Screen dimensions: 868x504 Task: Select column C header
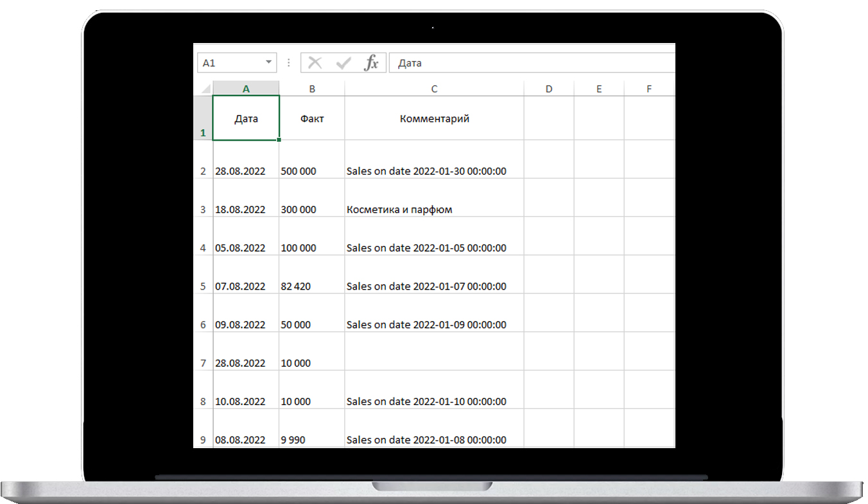pos(434,89)
